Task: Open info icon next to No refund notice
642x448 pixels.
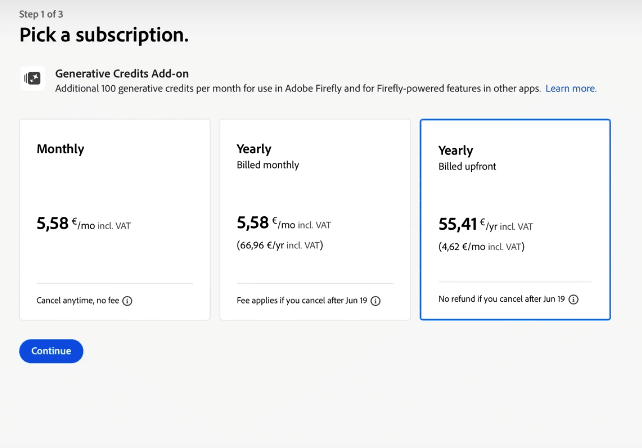Action: 574,299
